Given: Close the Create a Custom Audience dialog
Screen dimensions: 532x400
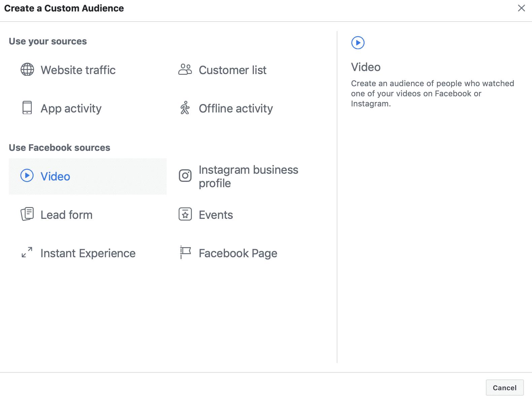Looking at the screenshot, I should 522,8.
